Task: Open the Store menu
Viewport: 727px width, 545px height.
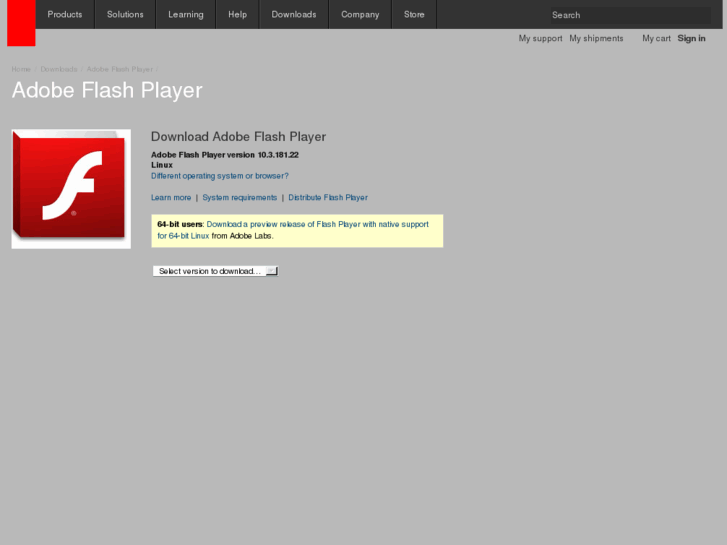Action: coord(414,14)
